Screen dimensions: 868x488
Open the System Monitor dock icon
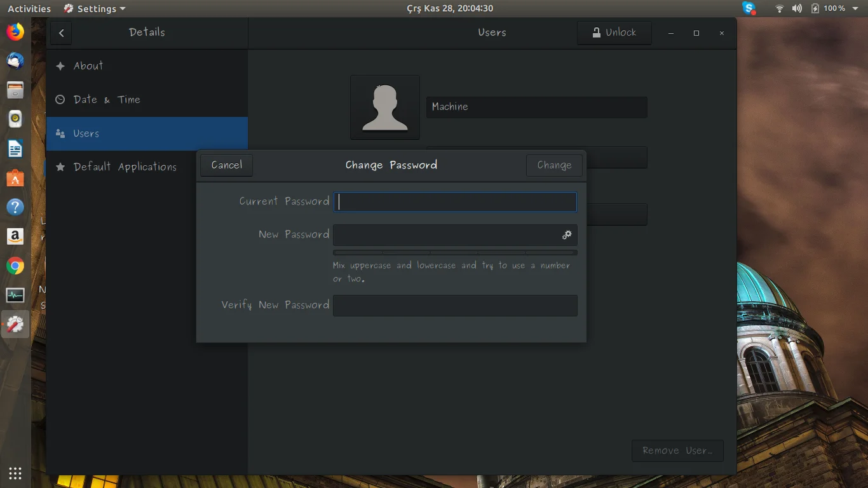tap(15, 295)
